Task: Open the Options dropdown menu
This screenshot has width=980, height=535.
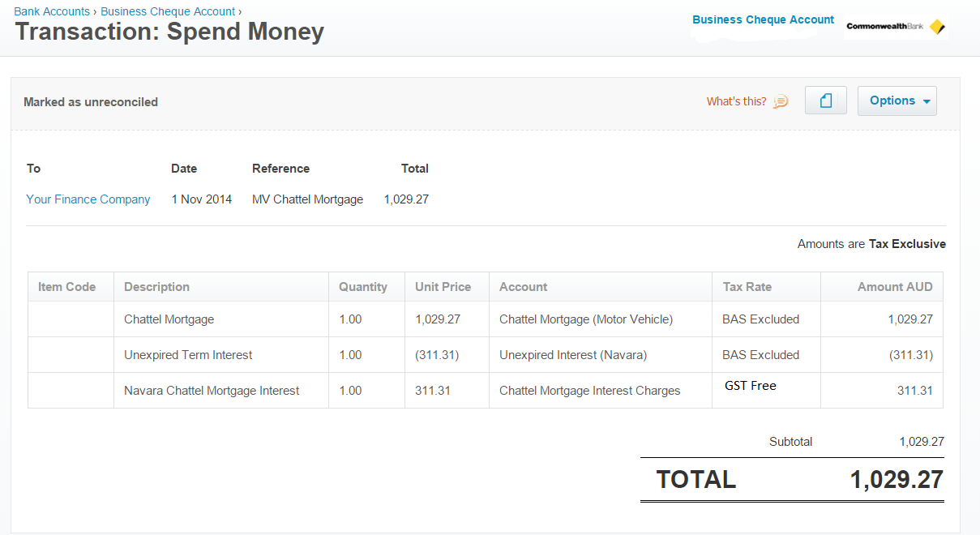Action: [897, 101]
